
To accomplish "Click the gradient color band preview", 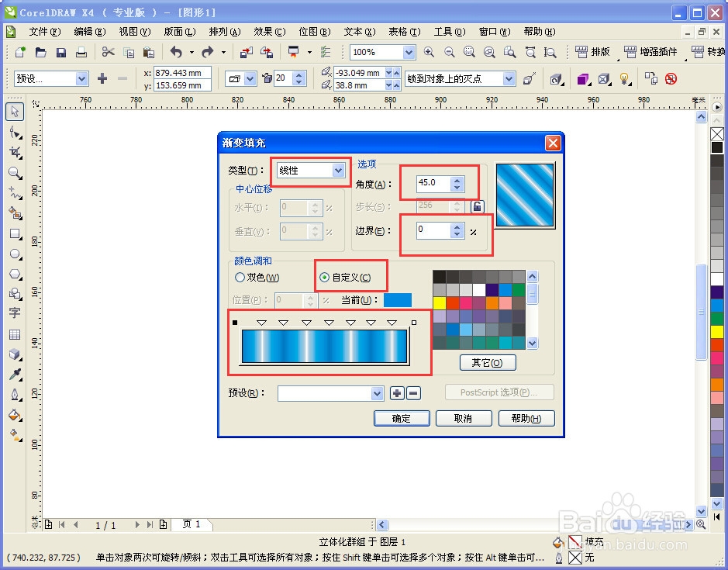I will coord(325,346).
